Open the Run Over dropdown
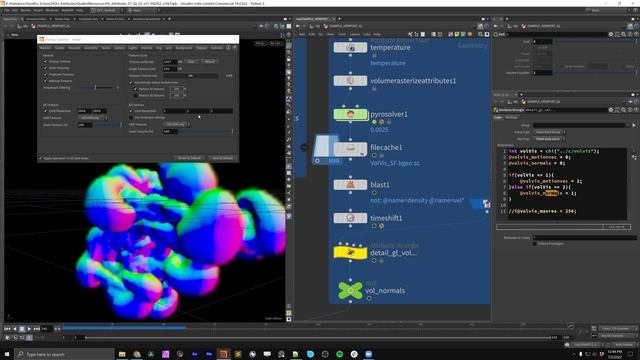Viewport: 640px width, 360px height. coord(549,139)
